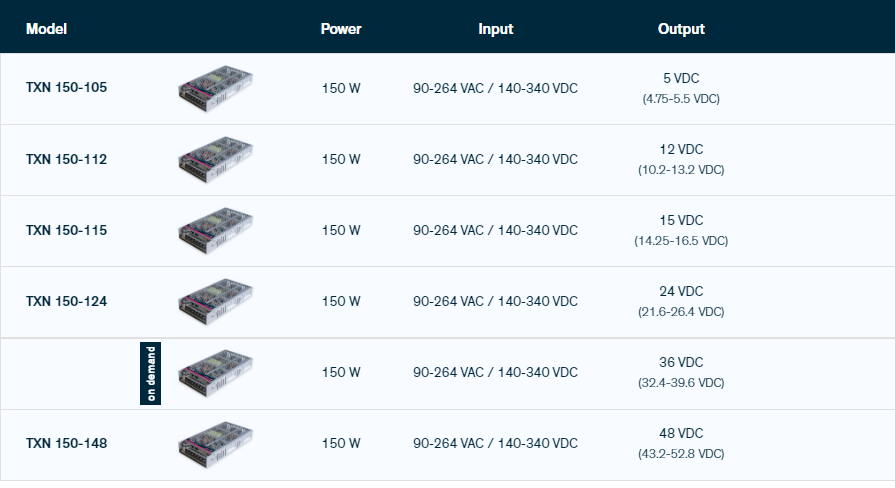Select the 36 VDC output value
Image resolution: width=895 pixels, height=488 pixels.
681,362
